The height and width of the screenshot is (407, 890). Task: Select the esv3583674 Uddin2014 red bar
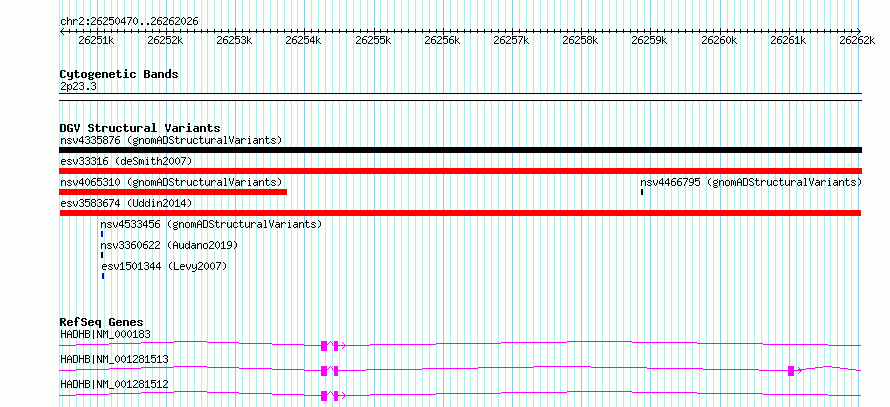pos(460,213)
